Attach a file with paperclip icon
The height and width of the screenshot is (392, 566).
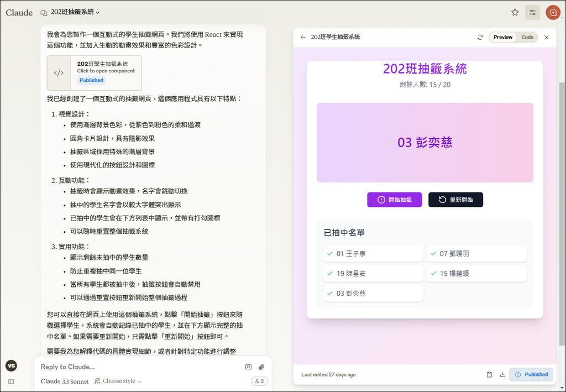point(261,367)
